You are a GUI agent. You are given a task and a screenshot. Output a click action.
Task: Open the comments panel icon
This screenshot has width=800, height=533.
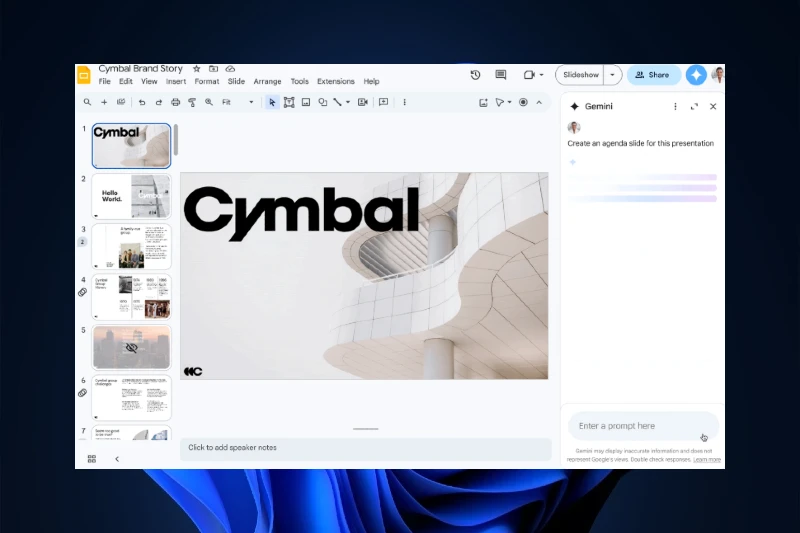click(x=500, y=75)
